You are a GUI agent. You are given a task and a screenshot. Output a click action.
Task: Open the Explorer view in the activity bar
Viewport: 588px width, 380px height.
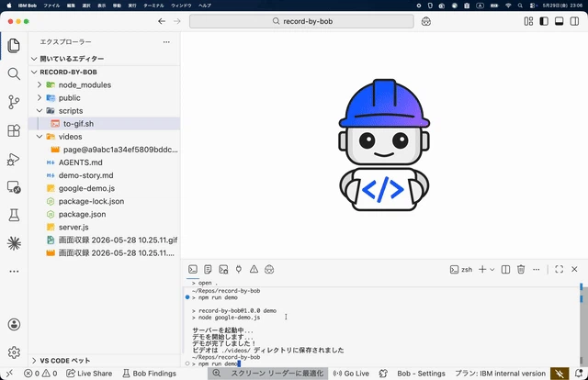tap(14, 46)
